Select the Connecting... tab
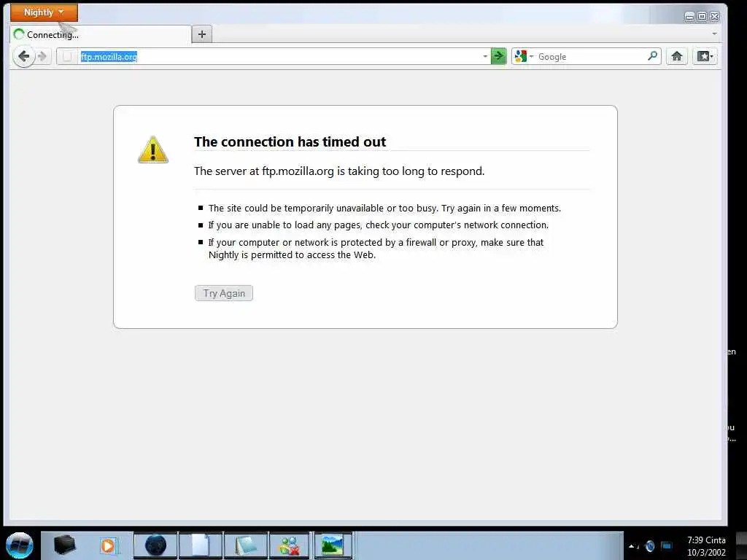This screenshot has height=560, width=747. point(100,34)
